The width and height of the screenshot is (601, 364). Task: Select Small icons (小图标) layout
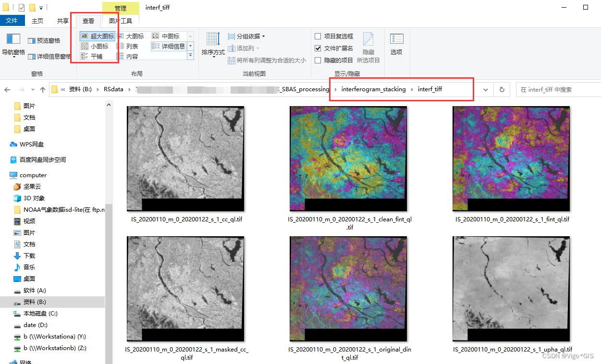tap(95, 46)
